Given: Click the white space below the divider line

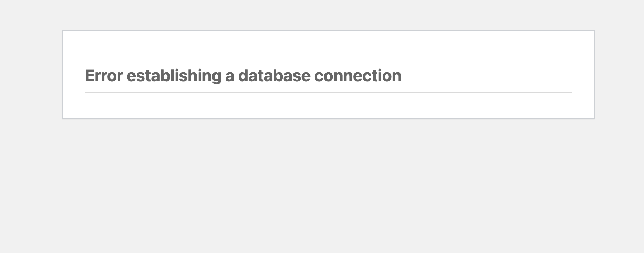Looking at the screenshot, I should point(328,105).
